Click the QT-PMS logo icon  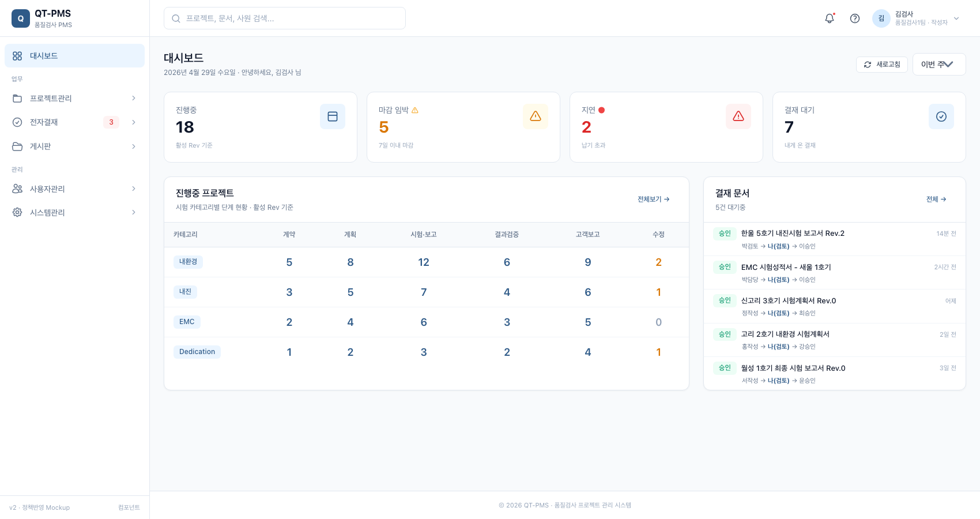(21, 18)
